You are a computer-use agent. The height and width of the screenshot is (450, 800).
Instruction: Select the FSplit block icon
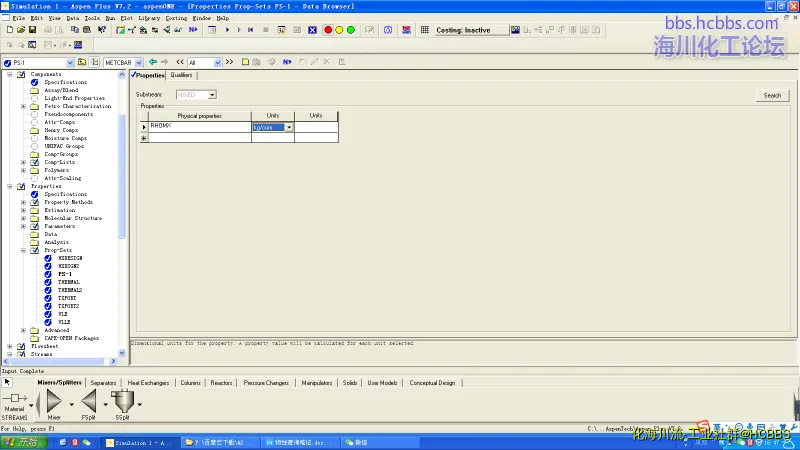click(89, 404)
